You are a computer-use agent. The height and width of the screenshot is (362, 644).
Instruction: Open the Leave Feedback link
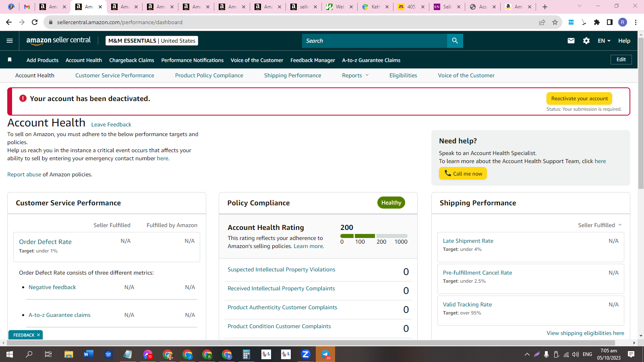pos(111,125)
